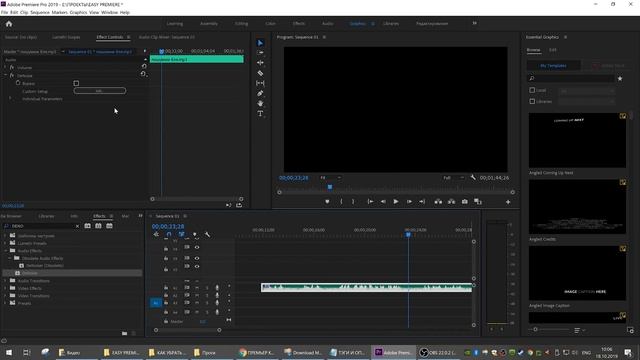Select the Slip tool
Viewport: 640px width, 360px height.
pos(260,83)
